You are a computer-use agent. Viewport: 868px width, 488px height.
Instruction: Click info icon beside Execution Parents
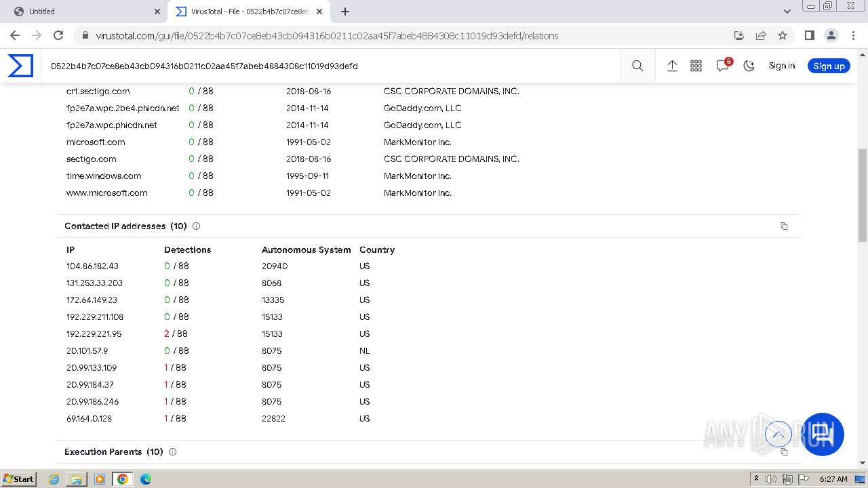click(172, 452)
